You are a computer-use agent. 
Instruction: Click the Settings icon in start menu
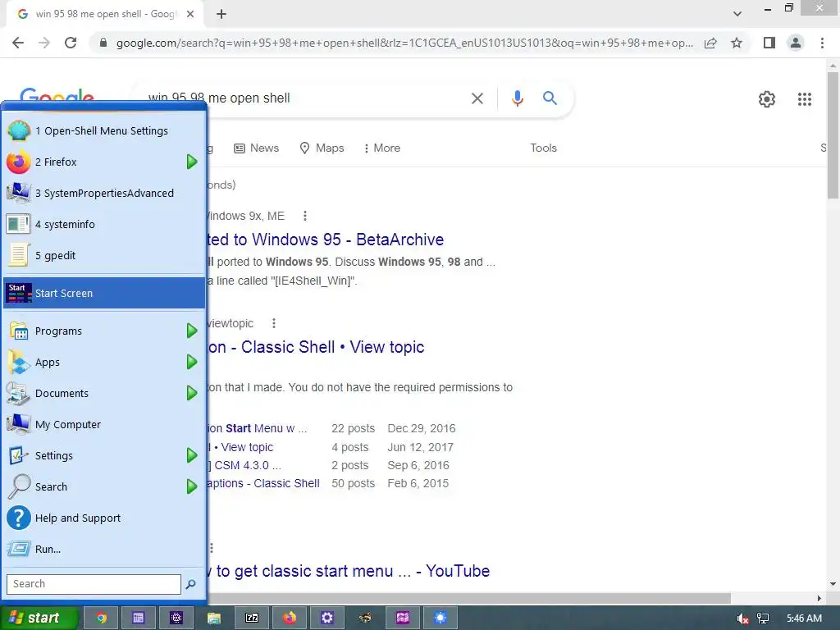(19, 455)
